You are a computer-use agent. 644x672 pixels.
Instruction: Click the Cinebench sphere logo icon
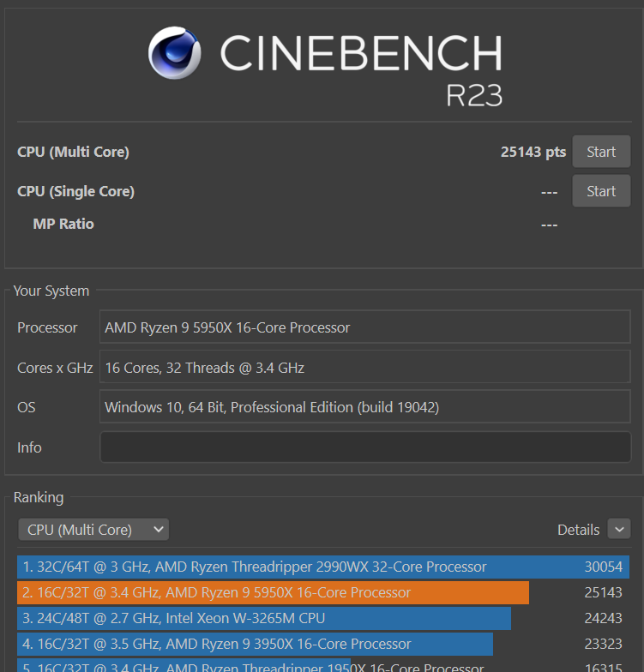point(175,53)
